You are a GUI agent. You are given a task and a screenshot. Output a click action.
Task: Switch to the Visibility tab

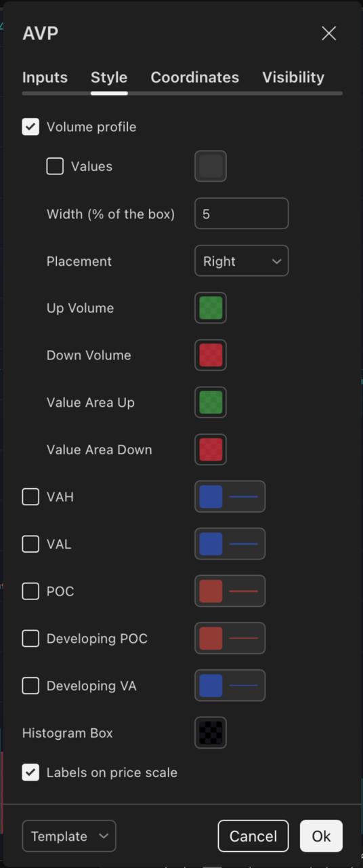293,77
